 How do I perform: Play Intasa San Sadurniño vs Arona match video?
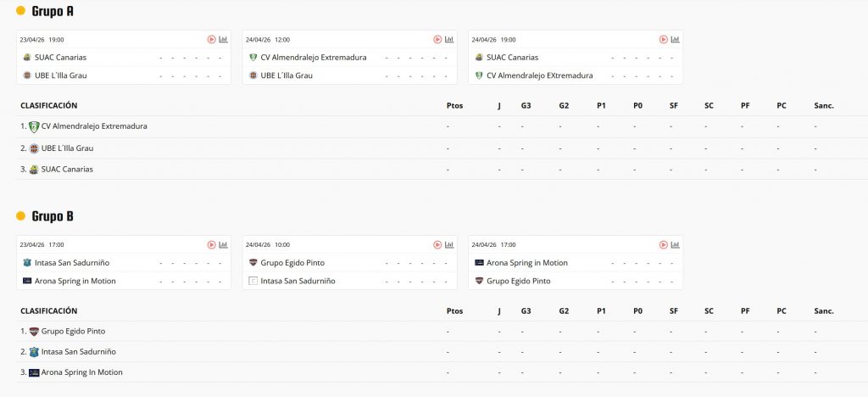(x=212, y=244)
